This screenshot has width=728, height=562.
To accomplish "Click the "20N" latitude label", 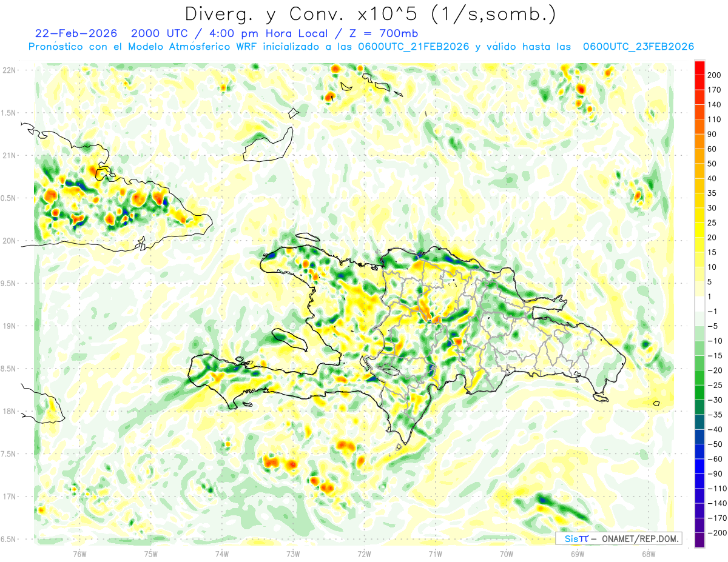I will pyautogui.click(x=10, y=241).
